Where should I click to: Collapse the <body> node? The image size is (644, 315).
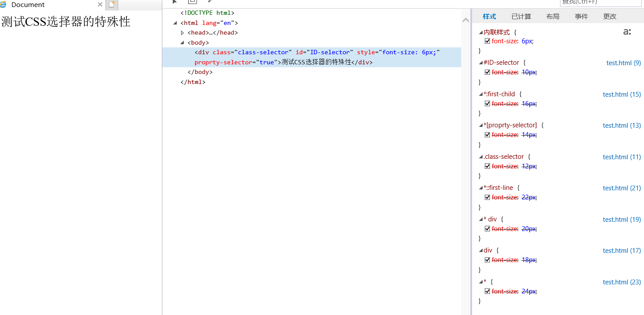[181, 42]
